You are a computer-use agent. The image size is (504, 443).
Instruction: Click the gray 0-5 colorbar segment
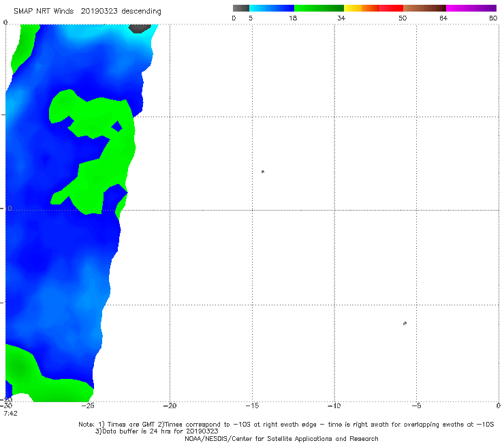pos(241,8)
